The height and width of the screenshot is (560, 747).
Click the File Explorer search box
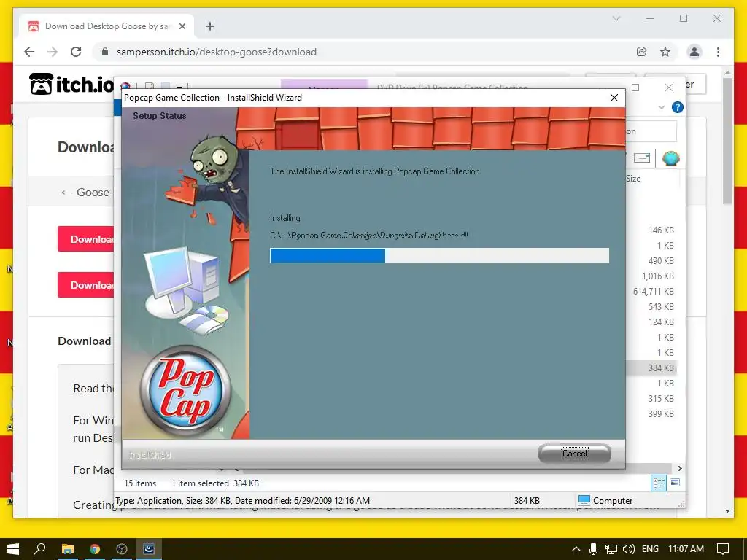click(651, 131)
